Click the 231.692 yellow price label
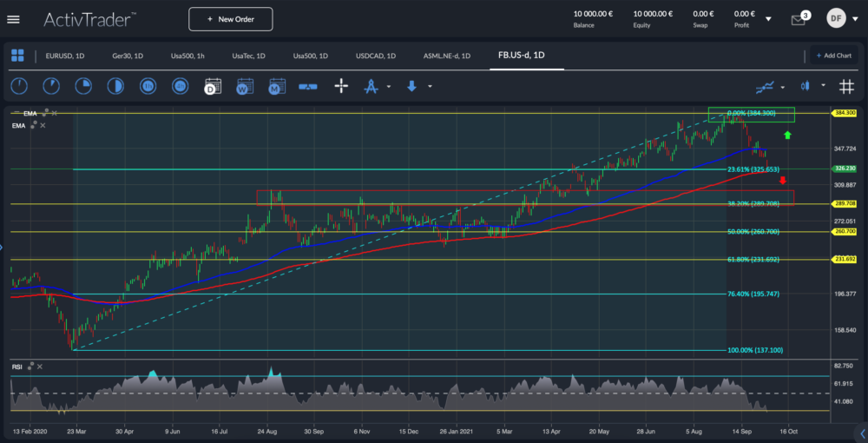Image resolution: width=868 pixels, height=443 pixels. click(x=845, y=259)
